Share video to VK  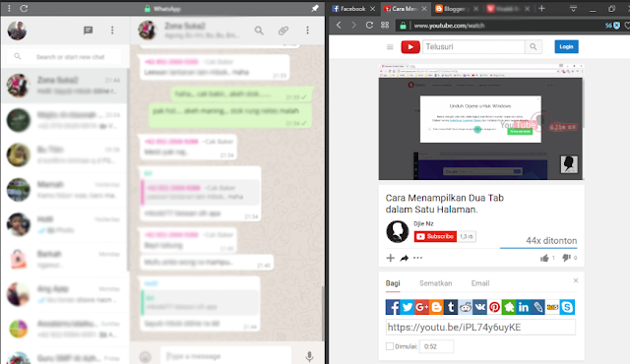pos(479,307)
